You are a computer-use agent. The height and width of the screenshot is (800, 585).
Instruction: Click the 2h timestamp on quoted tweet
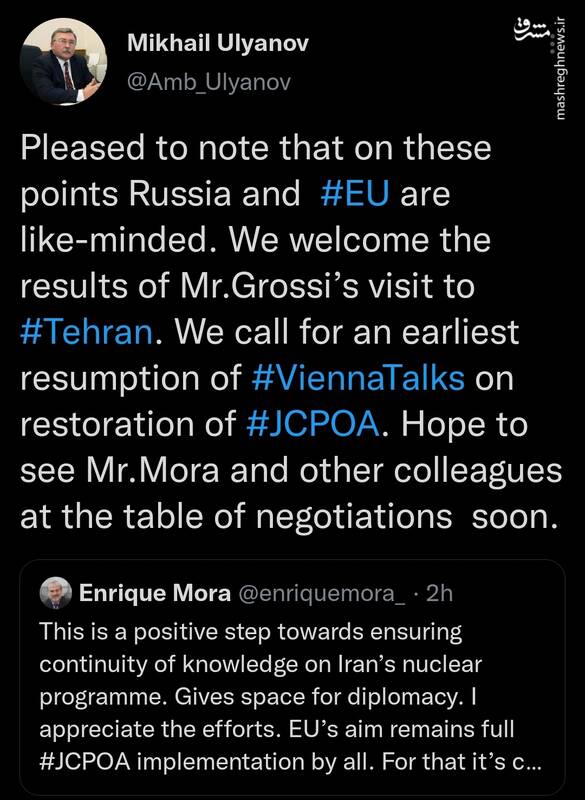pos(439,593)
